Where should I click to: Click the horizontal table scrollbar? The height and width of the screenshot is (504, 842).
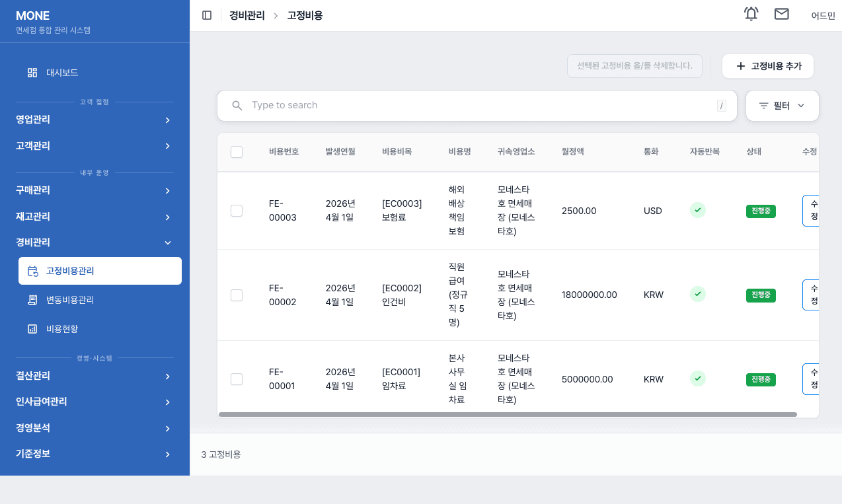(508, 414)
